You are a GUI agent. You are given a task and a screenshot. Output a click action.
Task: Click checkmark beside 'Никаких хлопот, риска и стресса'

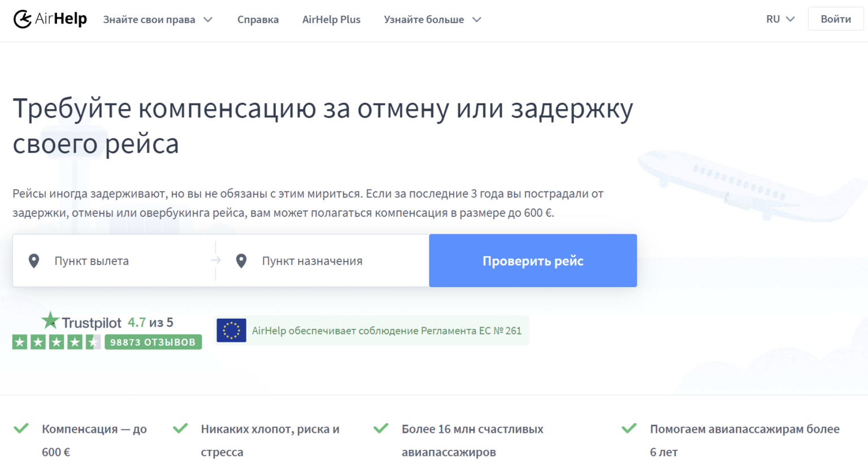coord(180,428)
